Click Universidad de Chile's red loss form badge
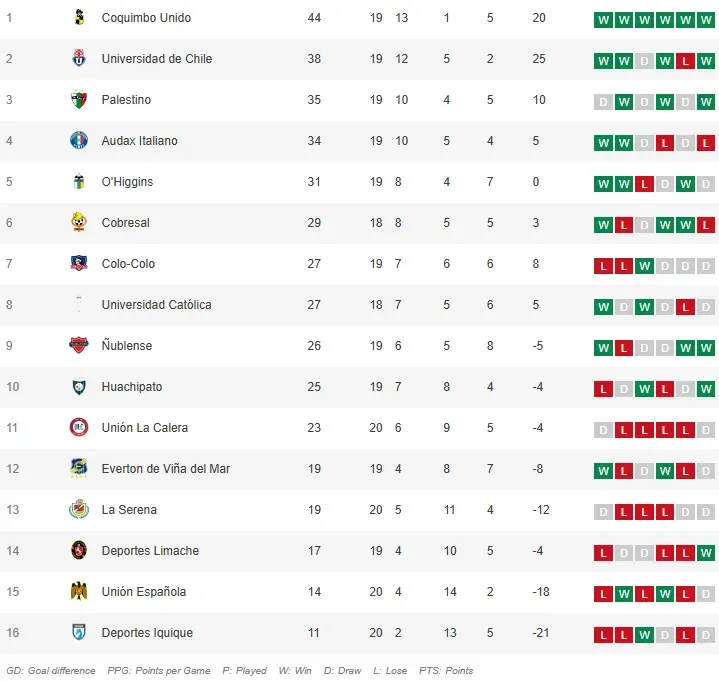The image size is (719, 682). (685, 60)
